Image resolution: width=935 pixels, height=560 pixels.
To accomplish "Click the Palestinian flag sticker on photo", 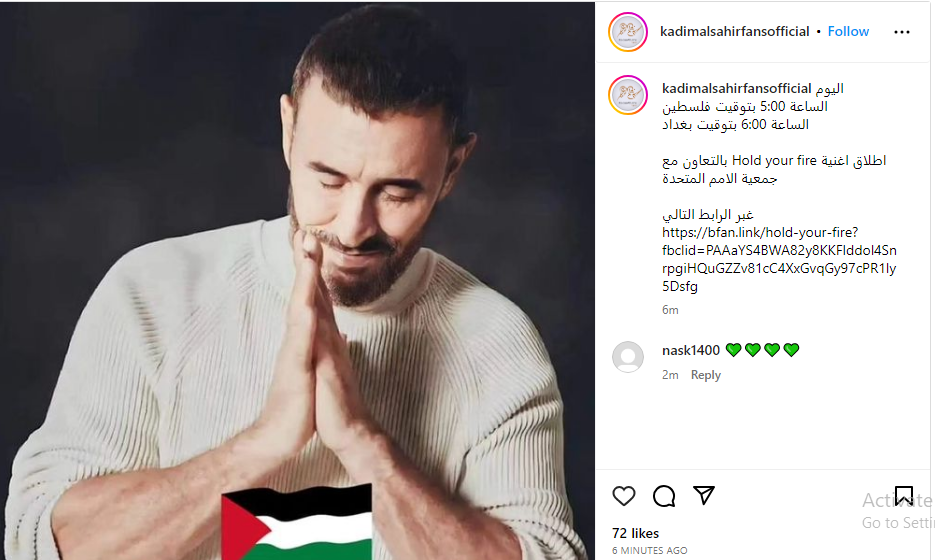I will tap(296, 522).
